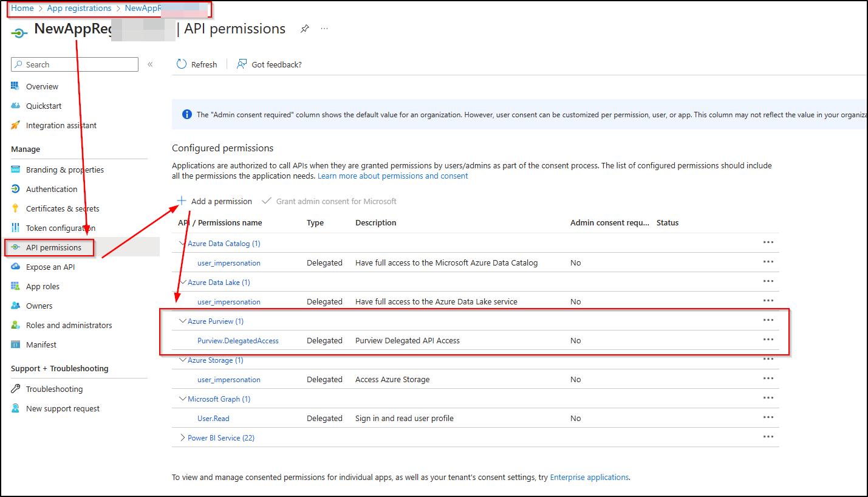Click the Integration assistant rocket icon
This screenshot has height=497, width=868.
(x=16, y=125)
